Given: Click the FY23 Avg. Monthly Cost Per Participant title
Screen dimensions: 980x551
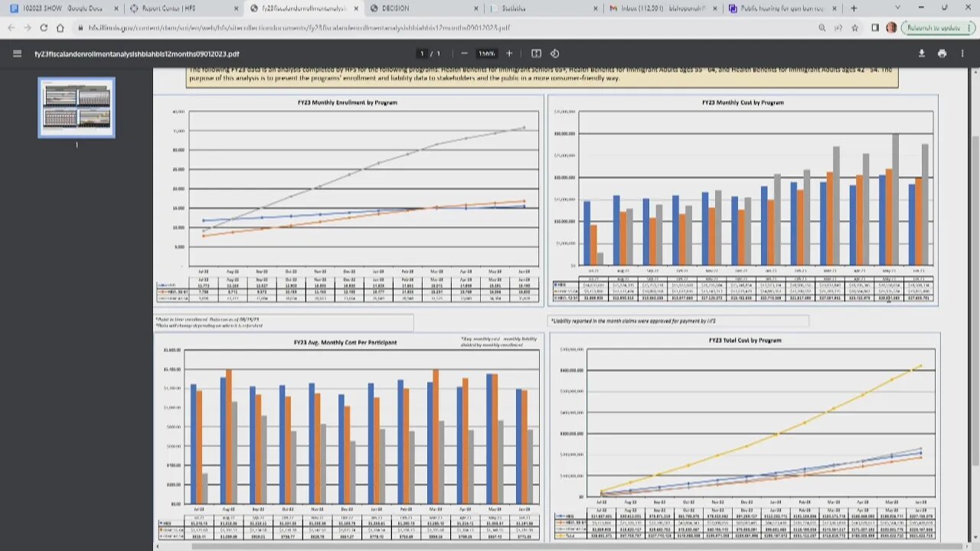Looking at the screenshot, I should (x=345, y=343).
